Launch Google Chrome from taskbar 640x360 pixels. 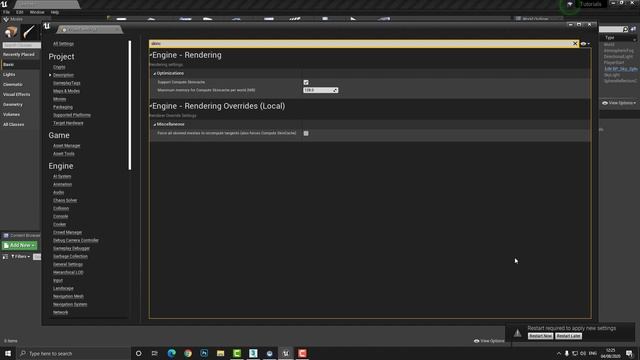[188, 353]
